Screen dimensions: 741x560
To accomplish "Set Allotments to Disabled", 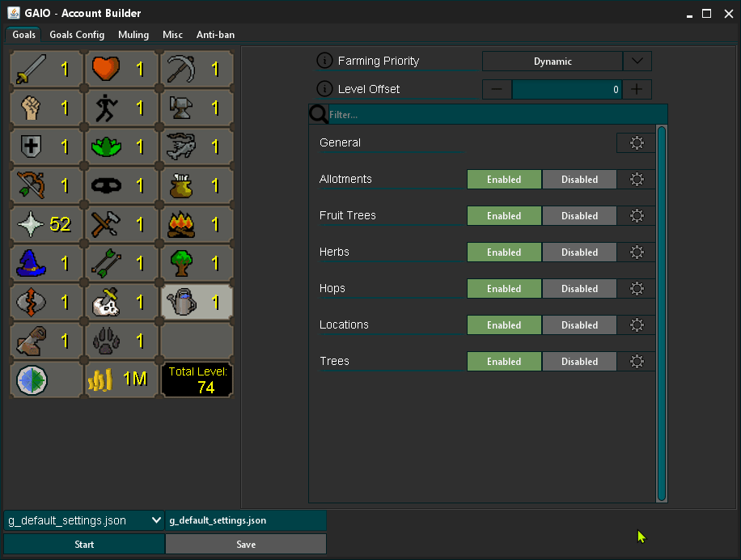I will (579, 179).
